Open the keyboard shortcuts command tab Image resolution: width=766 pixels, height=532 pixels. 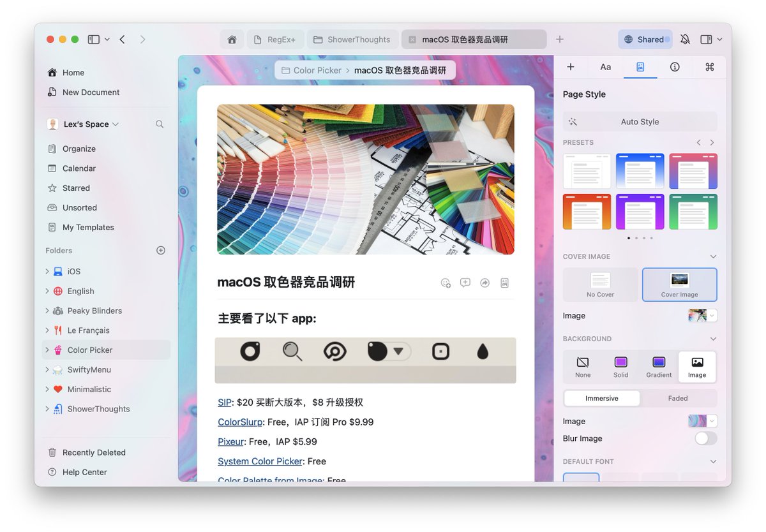[x=709, y=67]
